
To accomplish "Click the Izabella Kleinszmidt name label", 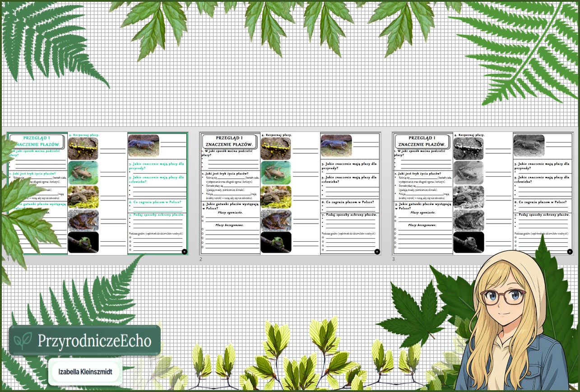I will [x=85, y=372].
